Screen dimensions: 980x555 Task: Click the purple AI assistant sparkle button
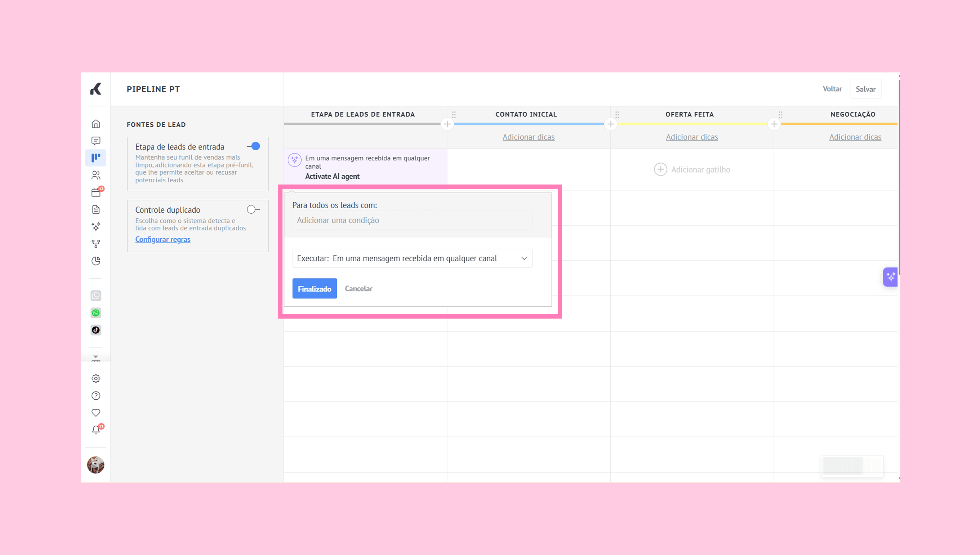[x=890, y=277]
